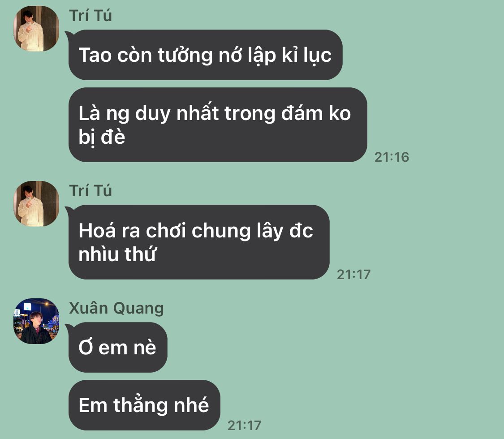Click 'nhìu thứ' text in third bubble

[x=117, y=254]
